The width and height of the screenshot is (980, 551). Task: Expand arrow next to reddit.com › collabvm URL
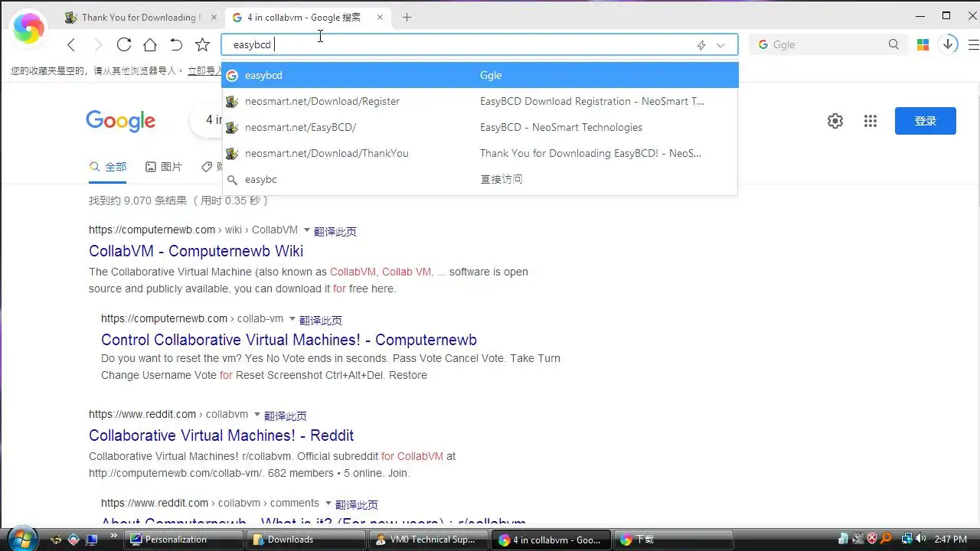[x=256, y=415]
